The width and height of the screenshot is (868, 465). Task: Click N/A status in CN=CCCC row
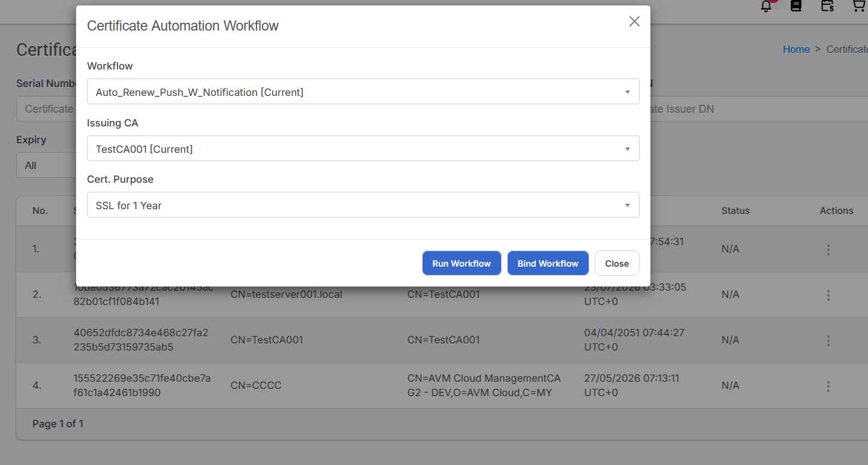(x=730, y=385)
